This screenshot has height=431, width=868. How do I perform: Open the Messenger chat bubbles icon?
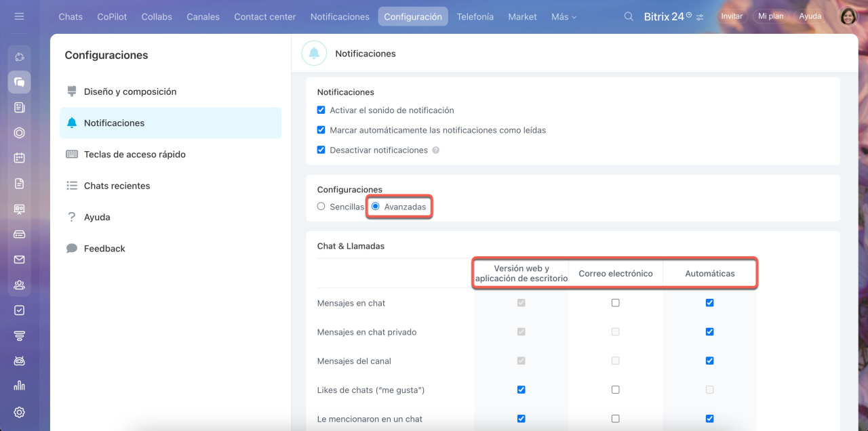coord(19,82)
